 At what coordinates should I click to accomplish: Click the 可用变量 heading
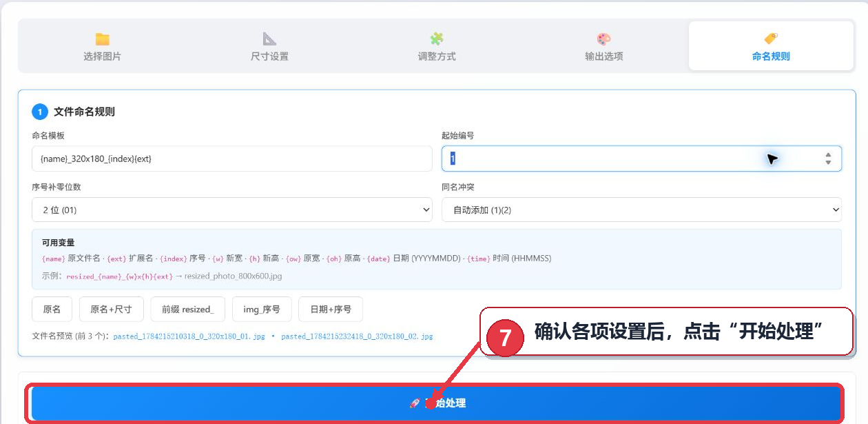pyautogui.click(x=59, y=243)
